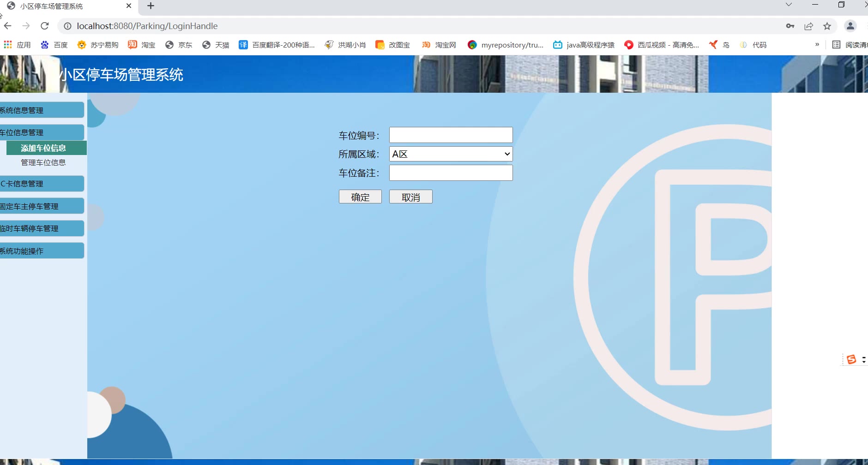Viewport: 868px width, 465px height.
Task: Expand 临时车辆停车管理 menu
Action: point(42,228)
